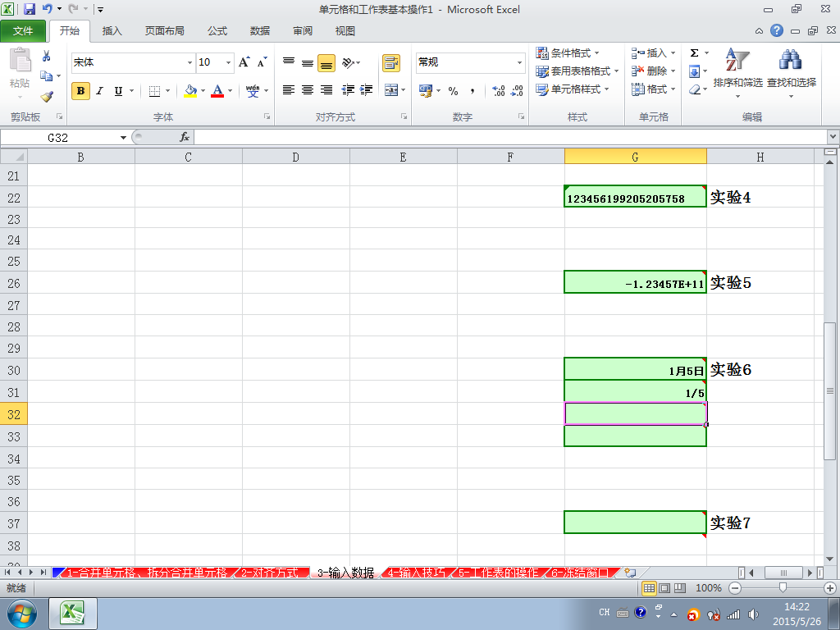Click the insert new worksheet tab icon

point(631,573)
